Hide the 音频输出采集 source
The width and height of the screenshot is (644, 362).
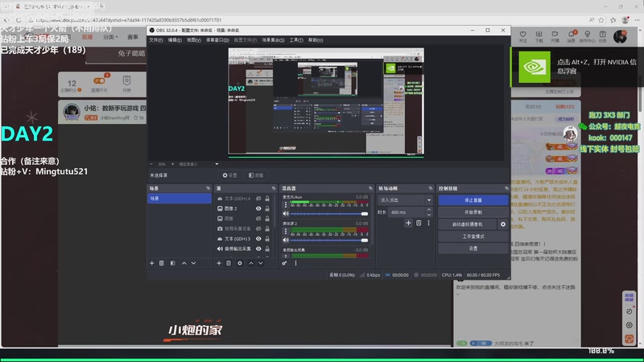click(258, 249)
